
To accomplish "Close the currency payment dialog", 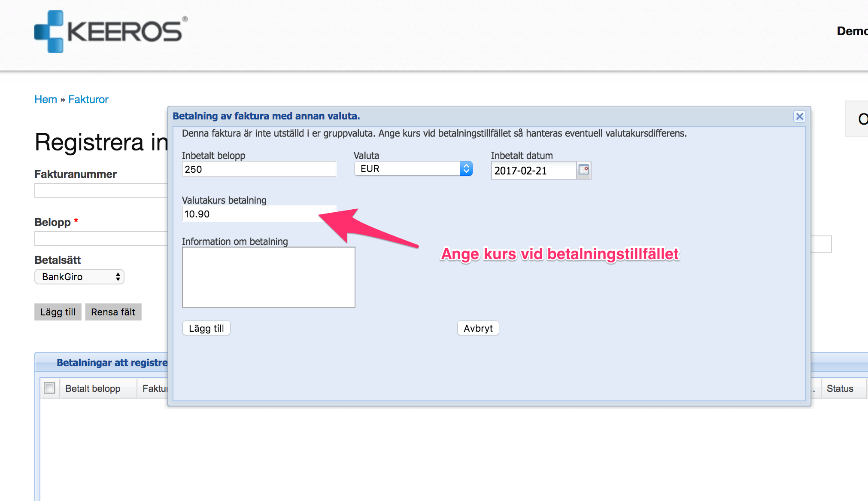I will (x=799, y=116).
